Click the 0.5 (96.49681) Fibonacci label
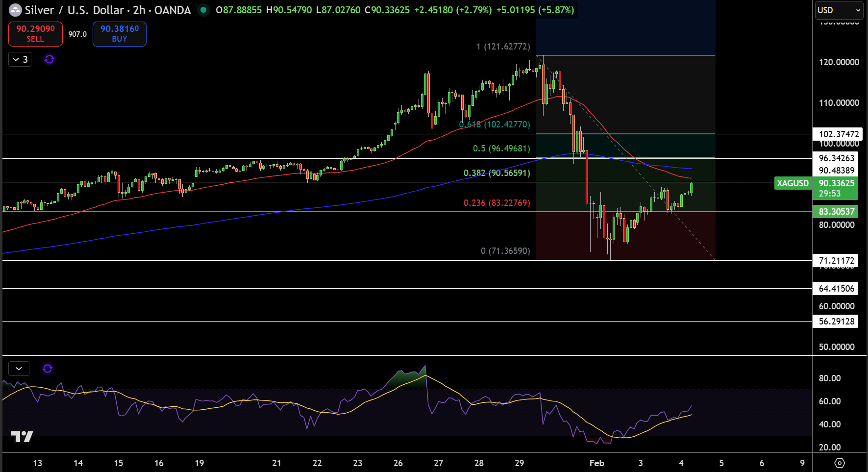868x472 pixels. 501,149
